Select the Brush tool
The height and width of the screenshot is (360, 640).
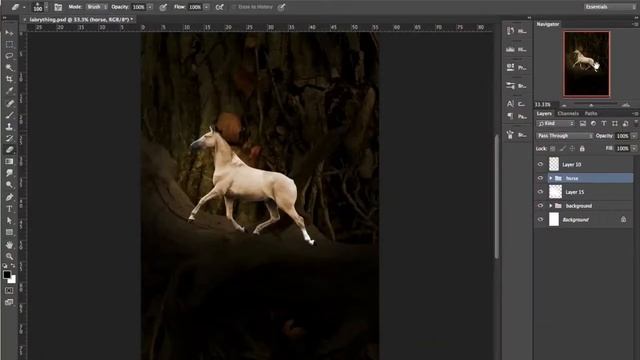click(x=9, y=115)
